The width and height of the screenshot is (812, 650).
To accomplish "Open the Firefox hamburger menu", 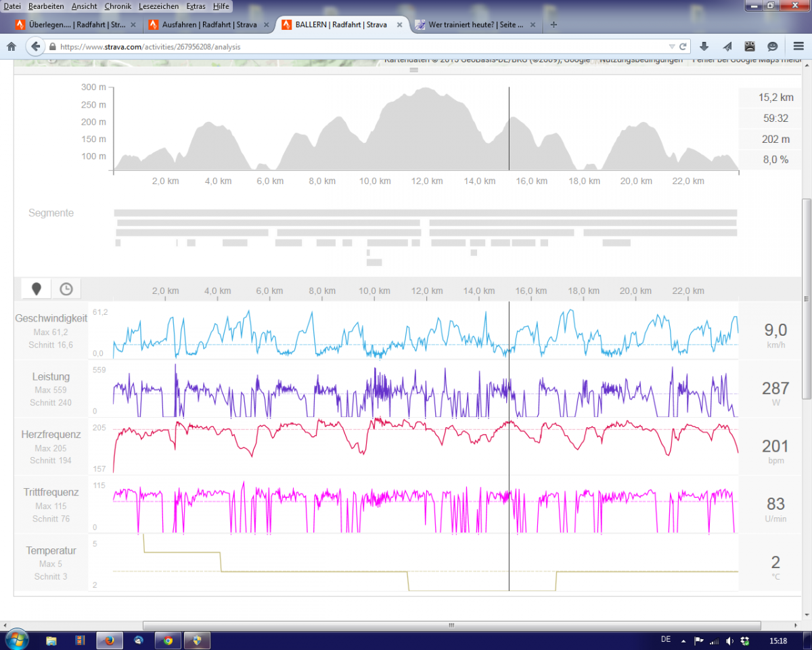I will (798, 47).
